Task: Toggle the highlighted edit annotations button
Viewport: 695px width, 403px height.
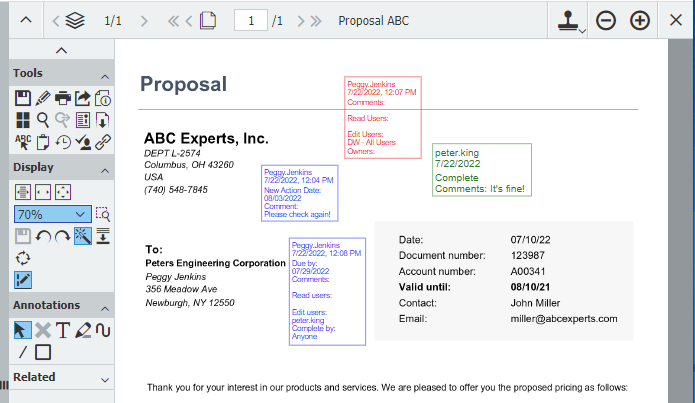Action: 23,279
